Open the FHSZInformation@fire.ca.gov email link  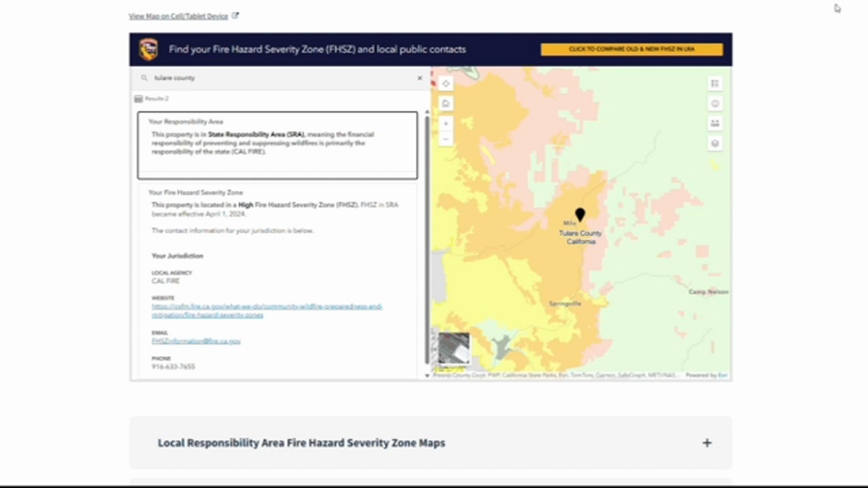pos(196,341)
